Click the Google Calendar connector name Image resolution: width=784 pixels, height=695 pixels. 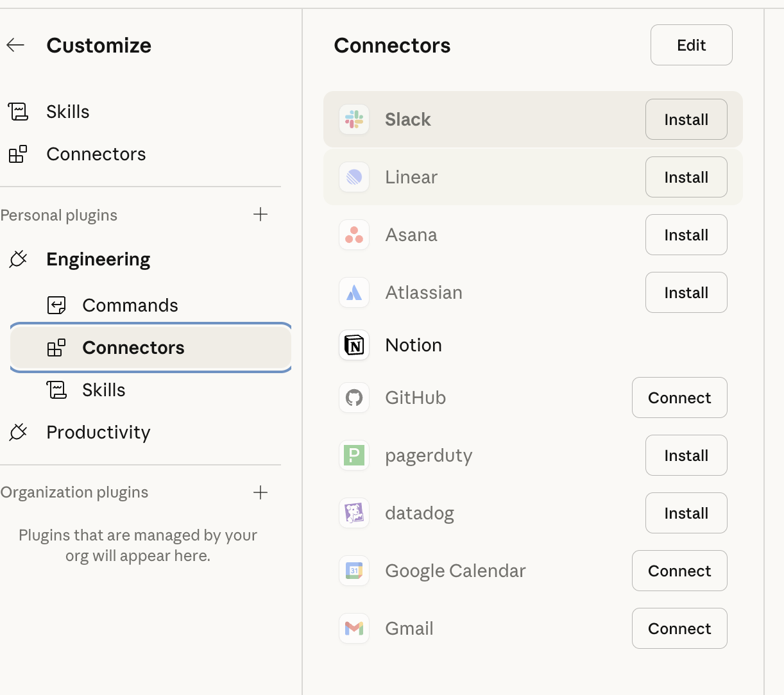[x=456, y=571]
